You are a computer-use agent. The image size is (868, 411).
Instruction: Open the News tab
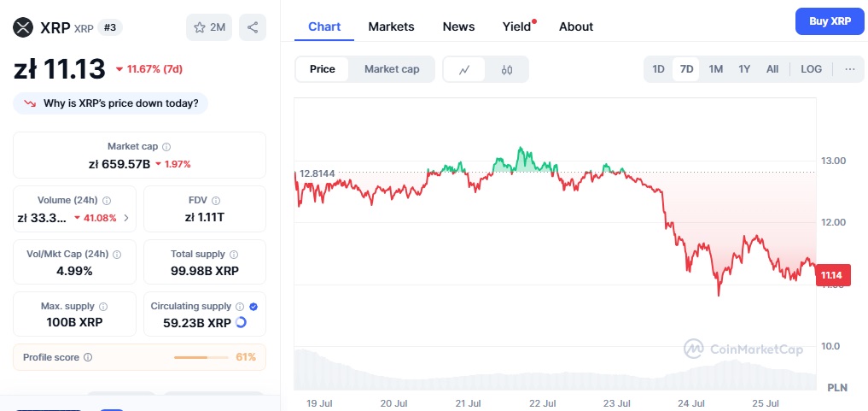point(458,26)
